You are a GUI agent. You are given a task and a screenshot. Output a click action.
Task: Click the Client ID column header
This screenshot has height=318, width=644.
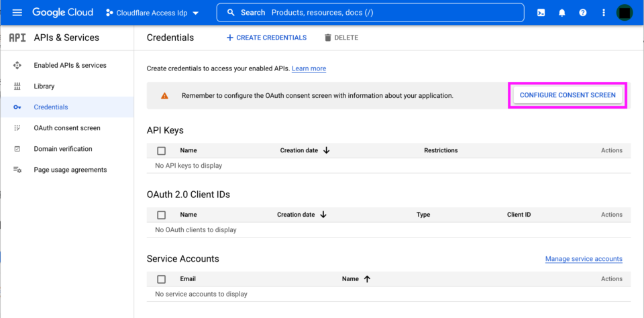(519, 215)
